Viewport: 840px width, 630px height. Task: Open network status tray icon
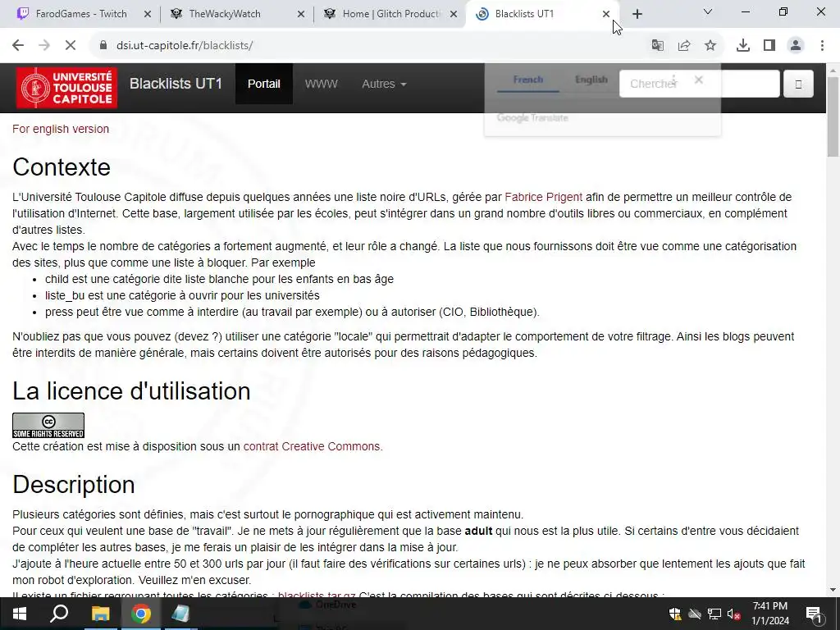714,614
